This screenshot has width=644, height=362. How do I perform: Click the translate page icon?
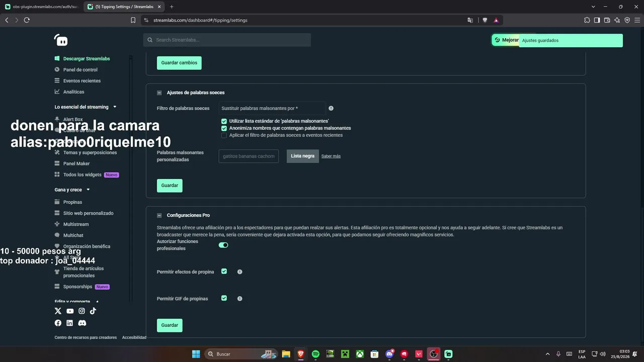(470, 20)
